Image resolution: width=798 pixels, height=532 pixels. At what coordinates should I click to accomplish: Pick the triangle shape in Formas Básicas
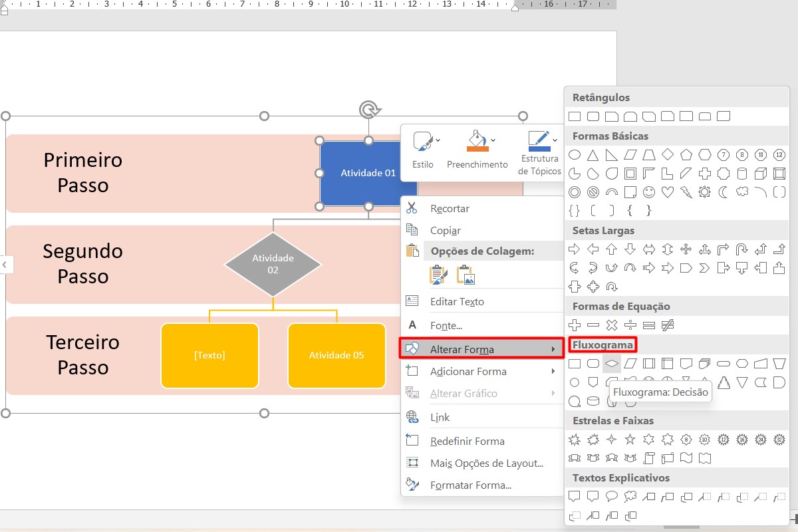(593, 155)
